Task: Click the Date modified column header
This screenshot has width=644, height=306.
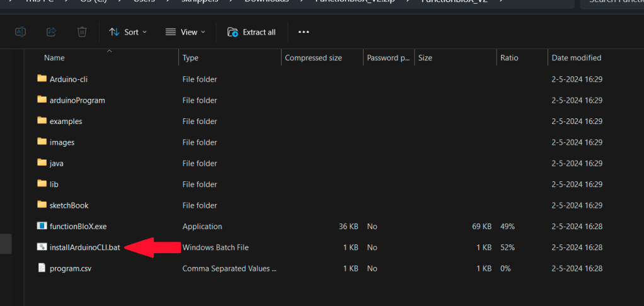Action: point(576,58)
